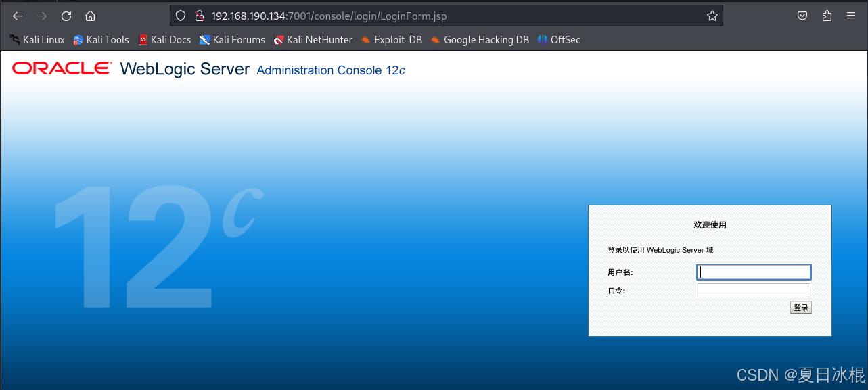The width and height of the screenshot is (868, 390).
Task: Focus the 口令 password input field
Action: (754, 290)
